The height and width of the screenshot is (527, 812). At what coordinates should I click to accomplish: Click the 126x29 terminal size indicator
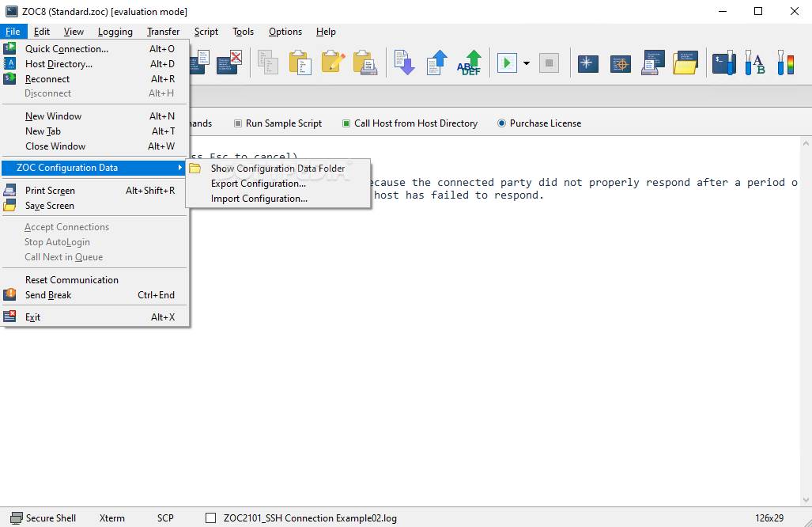point(769,518)
